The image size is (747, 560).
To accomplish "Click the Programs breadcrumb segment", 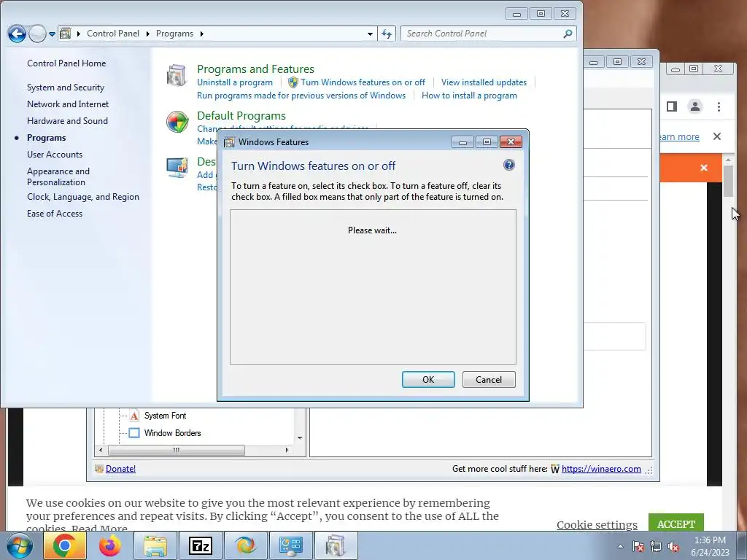I will [174, 34].
